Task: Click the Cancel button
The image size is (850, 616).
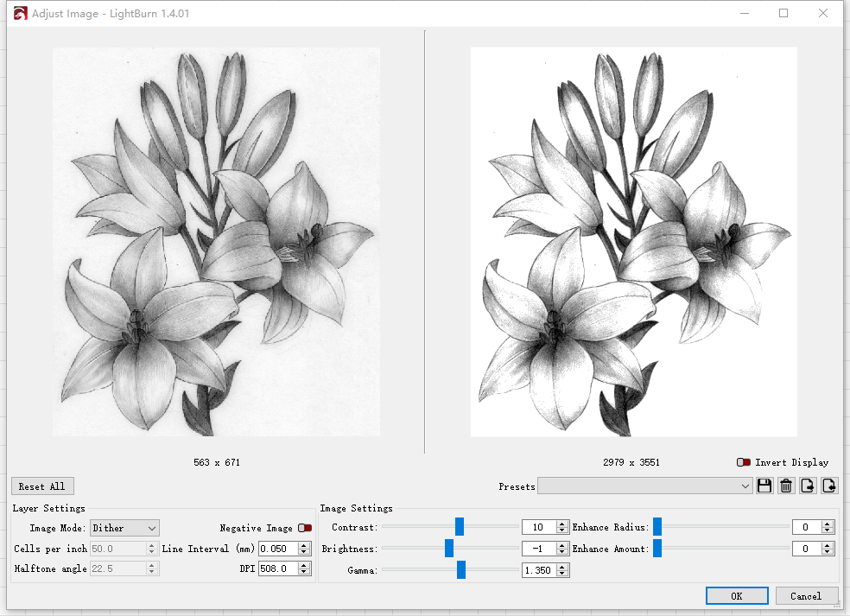Action: tap(806, 596)
